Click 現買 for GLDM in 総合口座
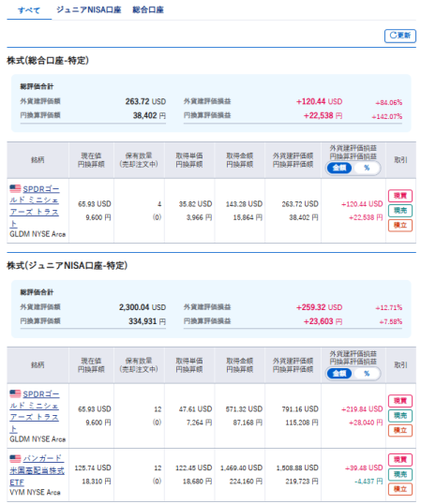421x504 pixels. [x=400, y=196]
